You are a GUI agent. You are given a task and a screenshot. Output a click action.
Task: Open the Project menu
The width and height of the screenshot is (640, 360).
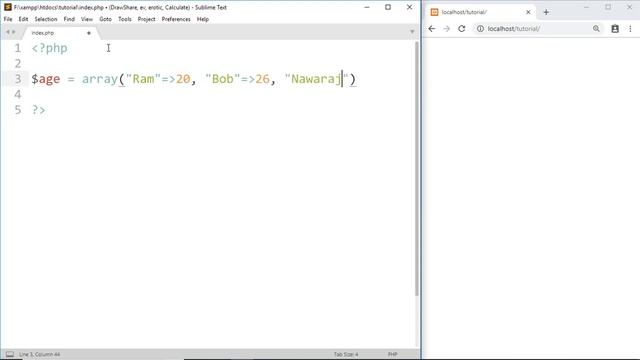pos(146,19)
